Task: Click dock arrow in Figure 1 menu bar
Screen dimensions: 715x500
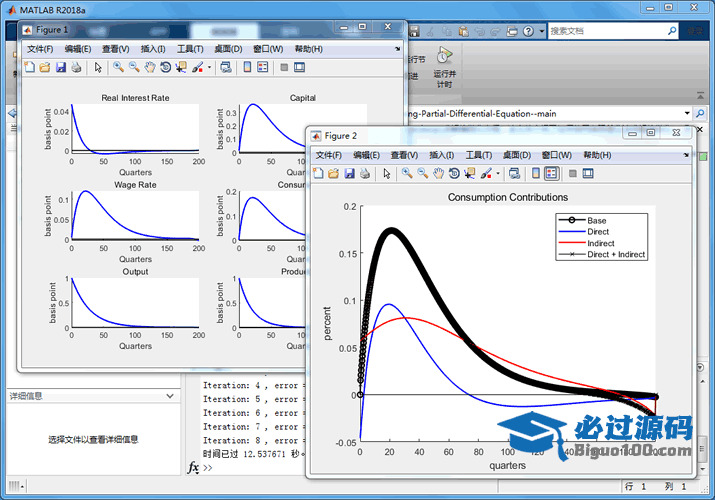Action: pyautogui.click(x=398, y=49)
